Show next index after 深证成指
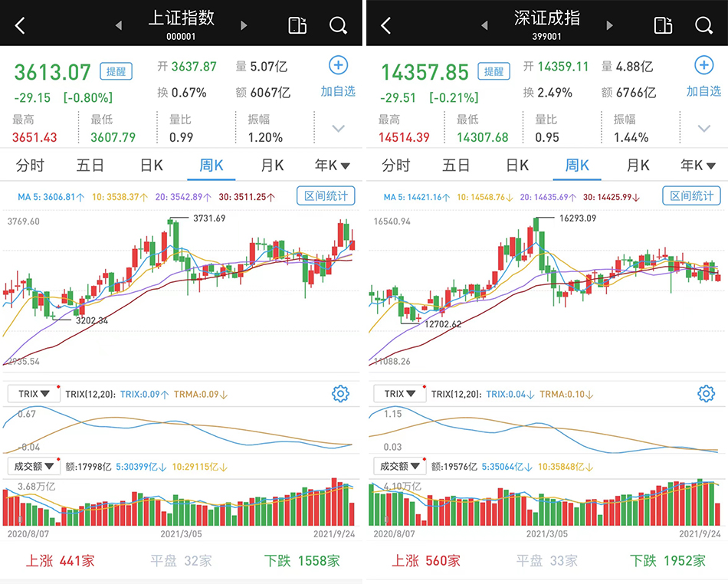Viewport: 728px width, 584px height. click(610, 25)
